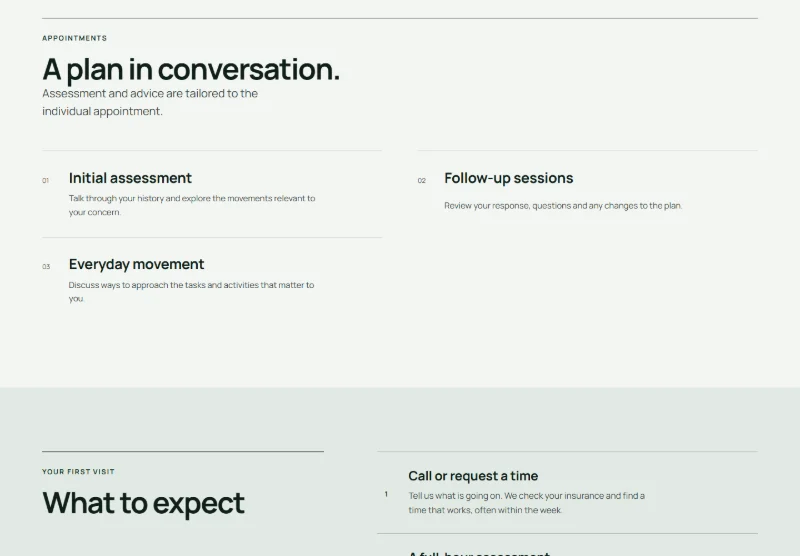Click the partially visible 'A full-hour assessment' heading
Image resolution: width=800 pixels, height=556 pixels.
(480, 553)
